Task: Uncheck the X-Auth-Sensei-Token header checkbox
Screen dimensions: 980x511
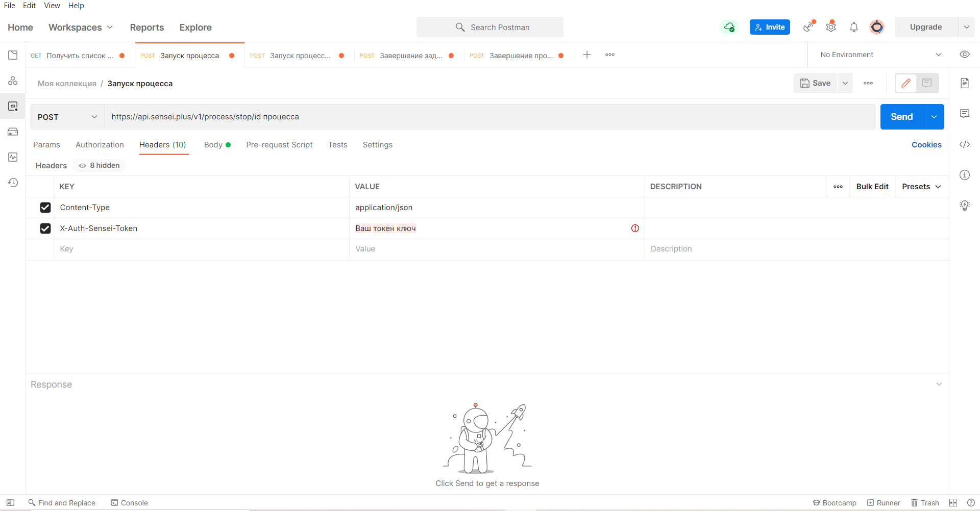Action: [45, 228]
